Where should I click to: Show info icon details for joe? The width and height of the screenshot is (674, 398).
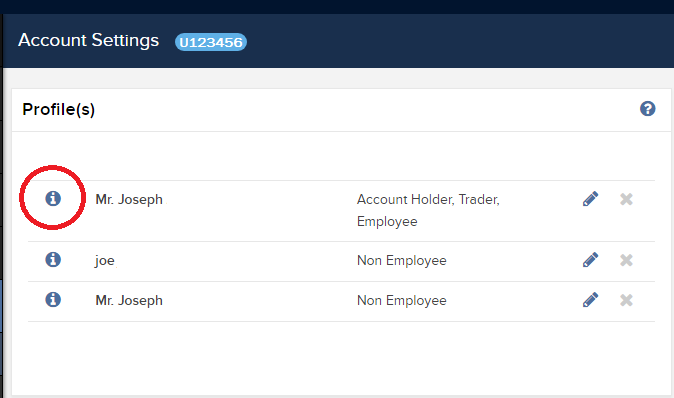click(53, 260)
